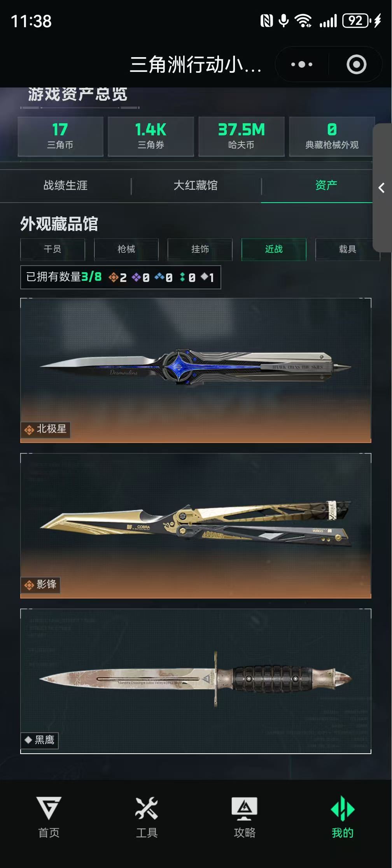Screen dimensions: 392x868
Task: Expand the side panel chevron arrow
Action: [x=382, y=188]
